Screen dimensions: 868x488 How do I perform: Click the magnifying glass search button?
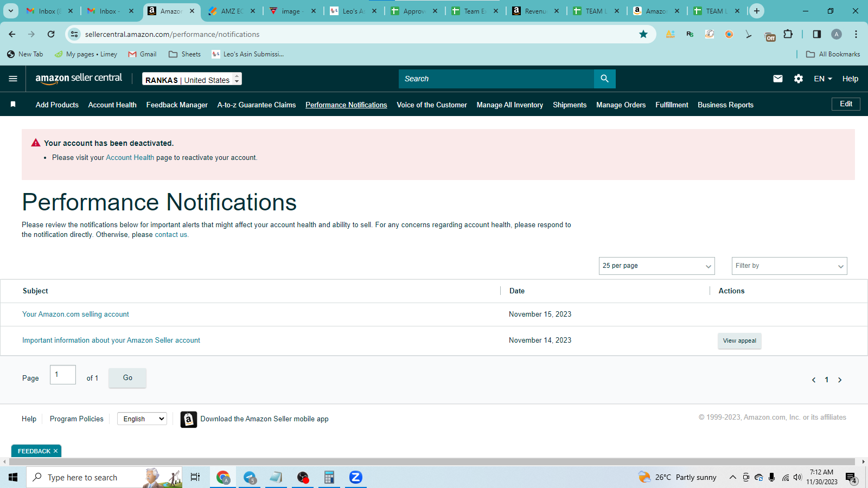[x=604, y=79]
